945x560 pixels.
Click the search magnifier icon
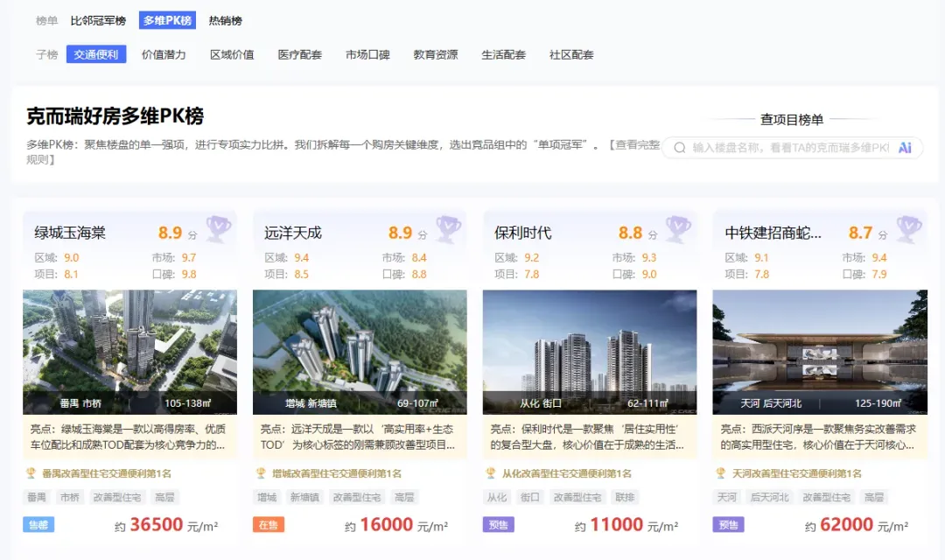pyautogui.click(x=680, y=148)
